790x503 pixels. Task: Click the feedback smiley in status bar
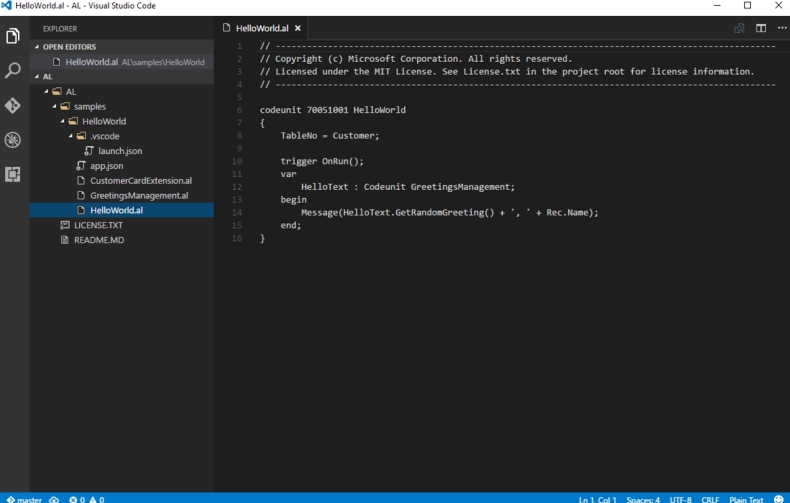(x=779, y=498)
